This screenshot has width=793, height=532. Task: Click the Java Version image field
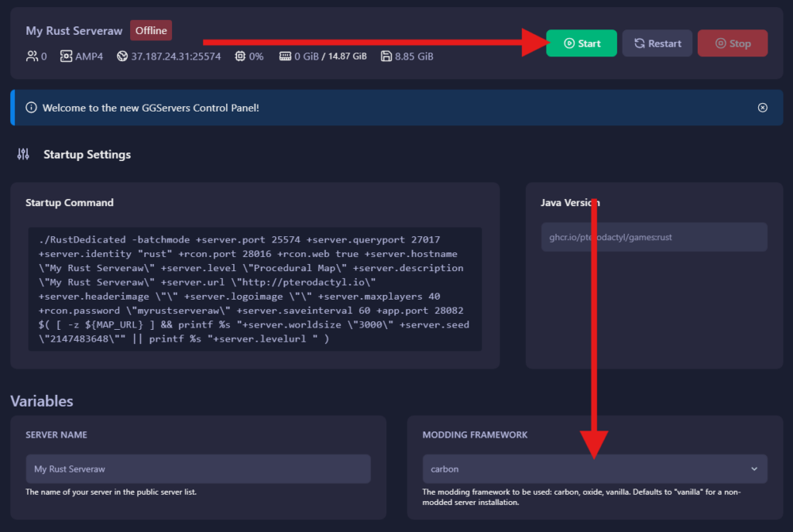pos(654,237)
